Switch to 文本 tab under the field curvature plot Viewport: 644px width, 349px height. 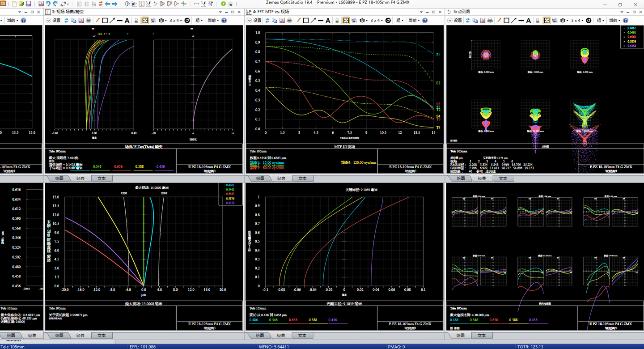pos(102,179)
